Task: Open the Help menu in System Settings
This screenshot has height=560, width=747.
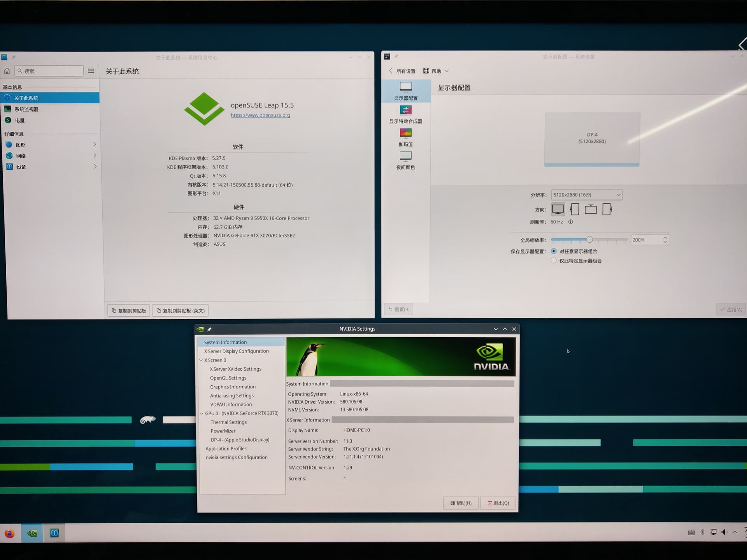Action: [x=436, y=71]
